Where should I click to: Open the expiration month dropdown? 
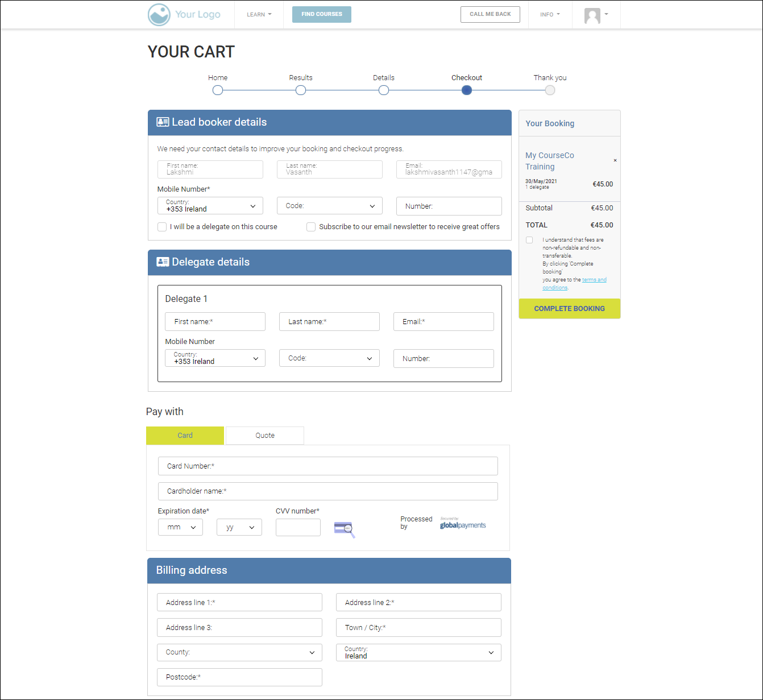coord(180,527)
